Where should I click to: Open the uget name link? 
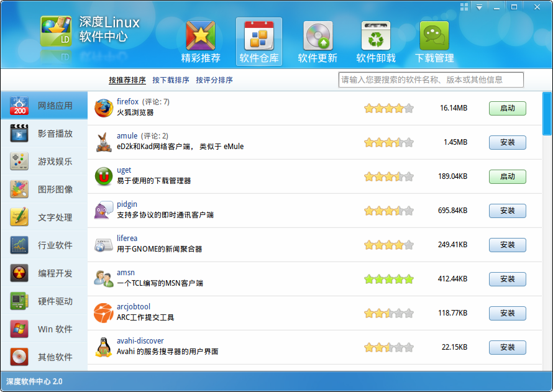124,170
